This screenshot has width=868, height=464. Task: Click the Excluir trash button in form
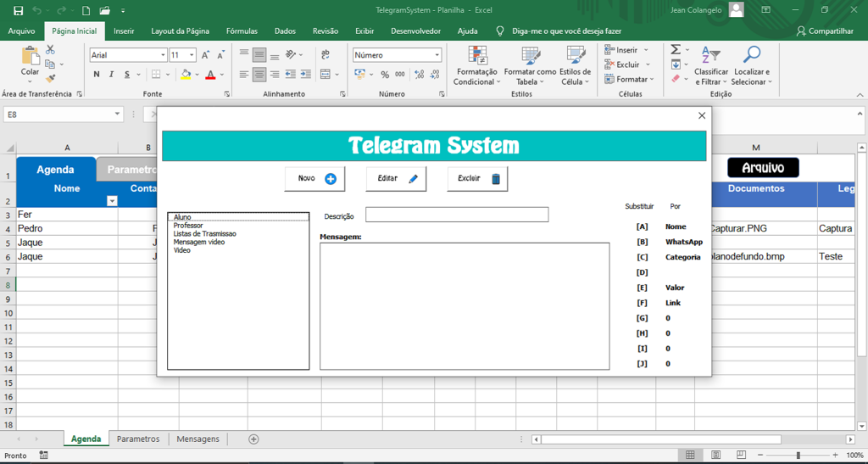(x=478, y=179)
